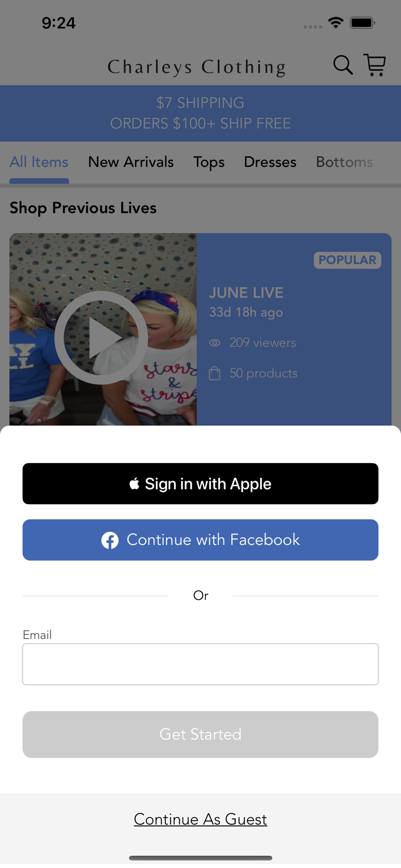Open the shopping cart icon
The width and height of the screenshot is (401, 868).
point(375,65)
